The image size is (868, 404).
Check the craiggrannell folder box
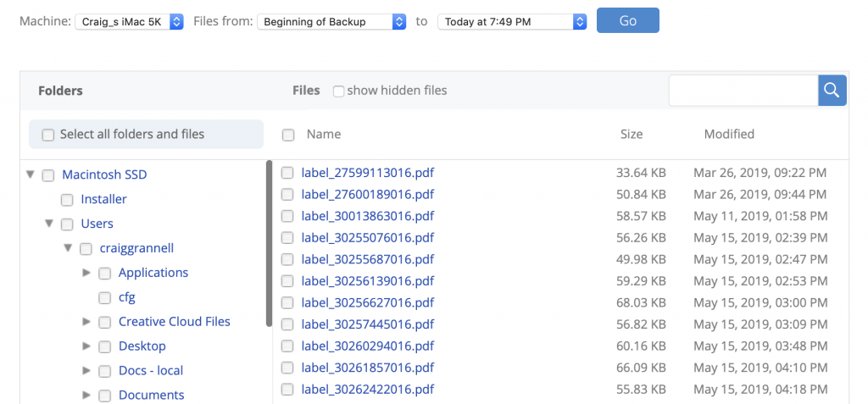(86, 249)
